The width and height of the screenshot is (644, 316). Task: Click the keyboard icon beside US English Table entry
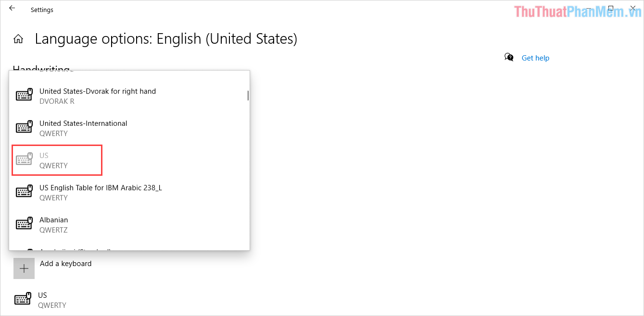pos(24,191)
